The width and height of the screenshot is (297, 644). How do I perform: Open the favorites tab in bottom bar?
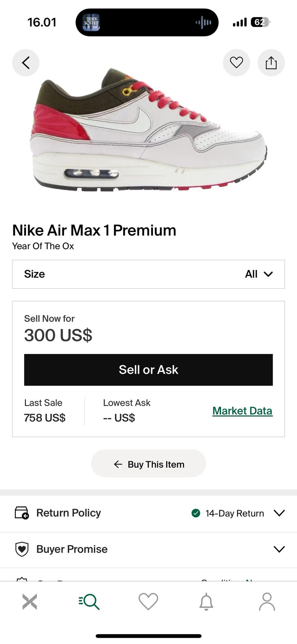tap(148, 602)
